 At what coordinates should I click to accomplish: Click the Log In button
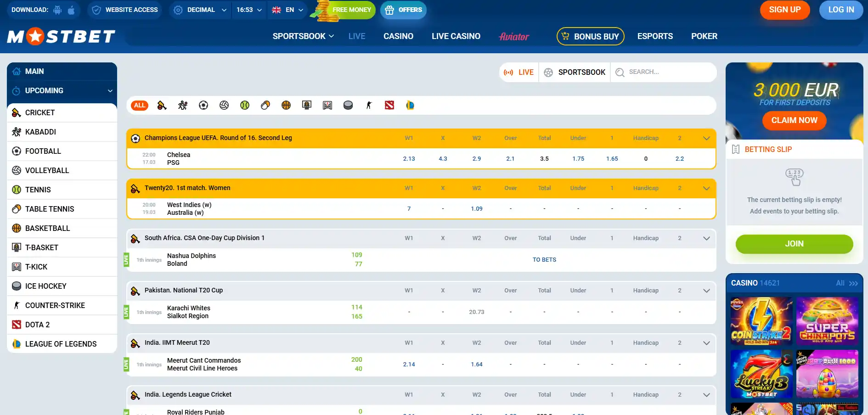click(841, 10)
